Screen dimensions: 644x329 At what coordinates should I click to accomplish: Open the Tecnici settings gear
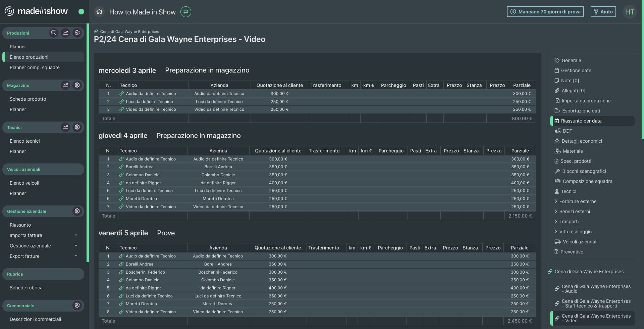tap(77, 127)
